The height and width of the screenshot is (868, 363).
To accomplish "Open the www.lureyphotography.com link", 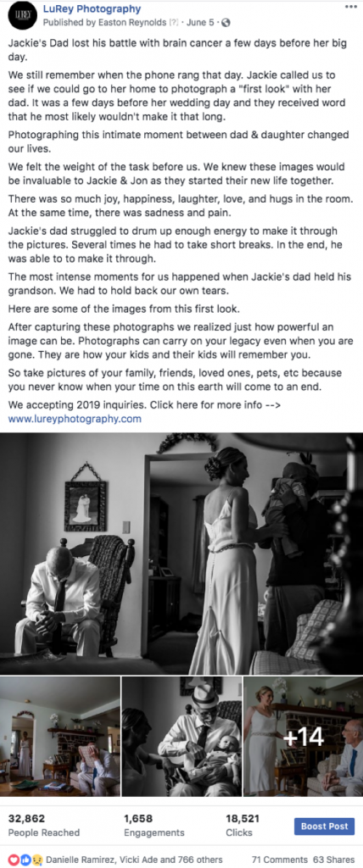I will pyautogui.click(x=75, y=419).
